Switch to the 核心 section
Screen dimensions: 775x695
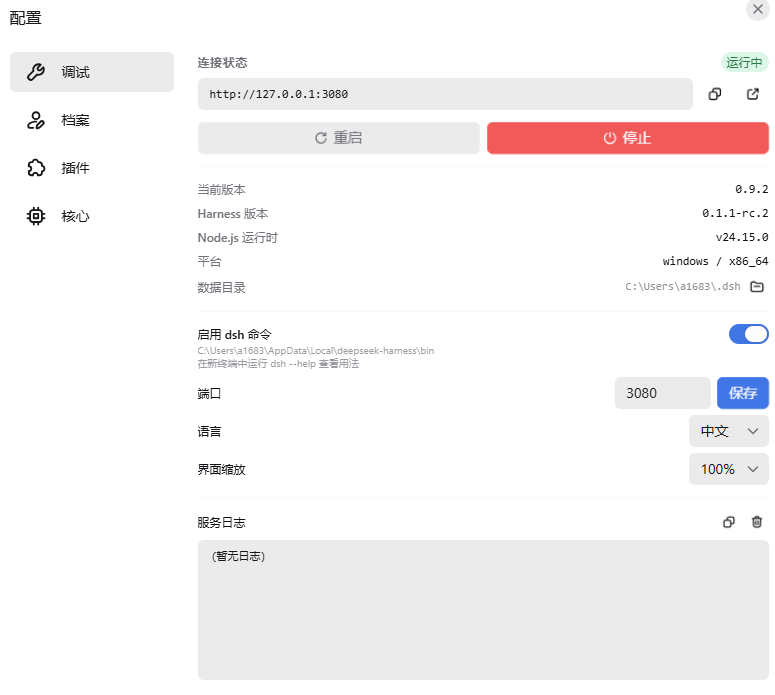pos(92,216)
